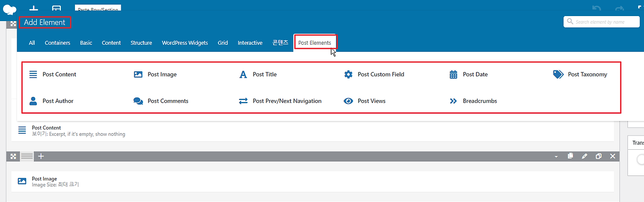Select the Basic tab

click(86, 43)
